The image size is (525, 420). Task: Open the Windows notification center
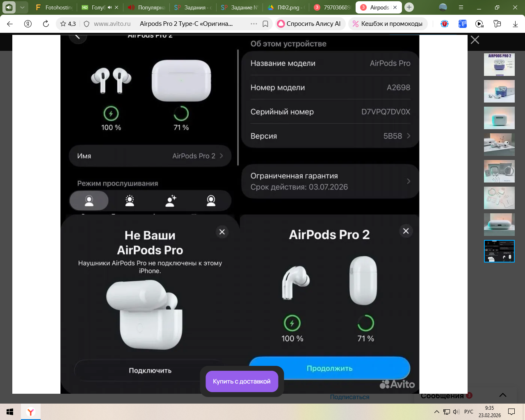[511, 412]
